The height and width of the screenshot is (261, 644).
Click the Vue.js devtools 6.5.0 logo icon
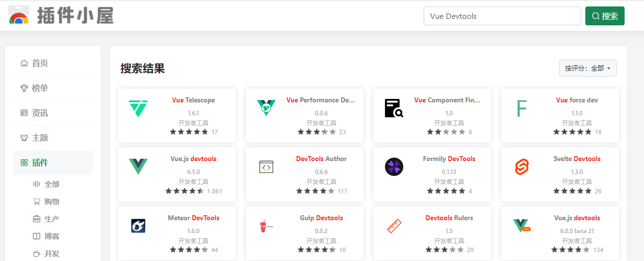138,167
